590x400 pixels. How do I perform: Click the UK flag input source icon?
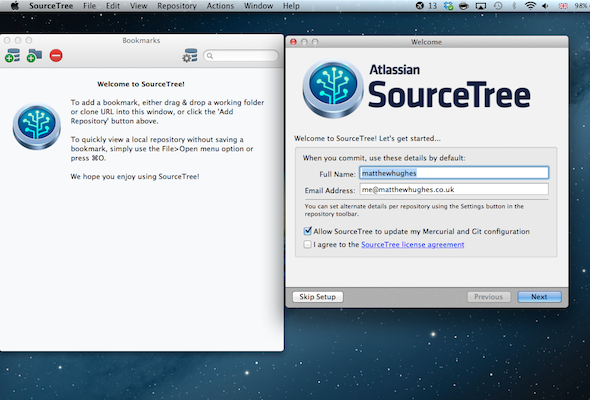(x=563, y=6)
